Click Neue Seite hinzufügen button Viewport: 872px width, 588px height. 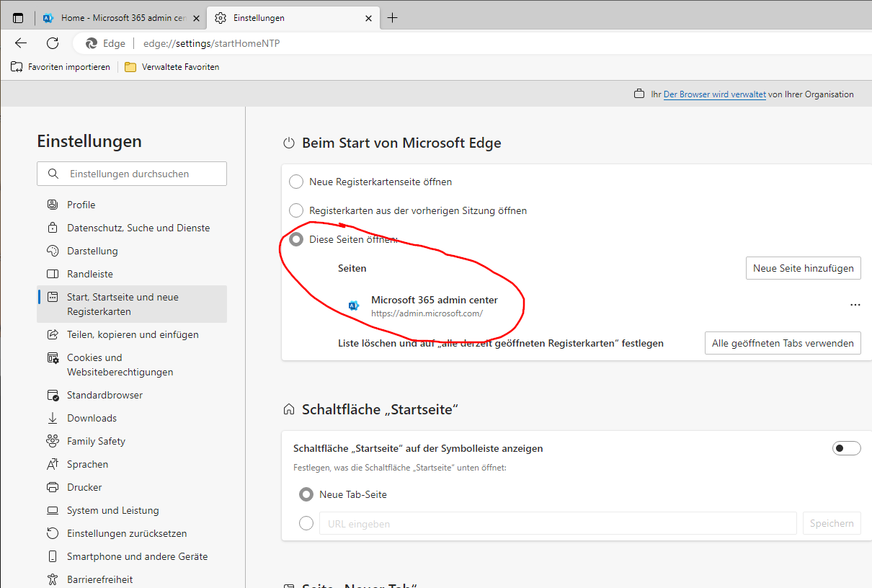(x=804, y=268)
